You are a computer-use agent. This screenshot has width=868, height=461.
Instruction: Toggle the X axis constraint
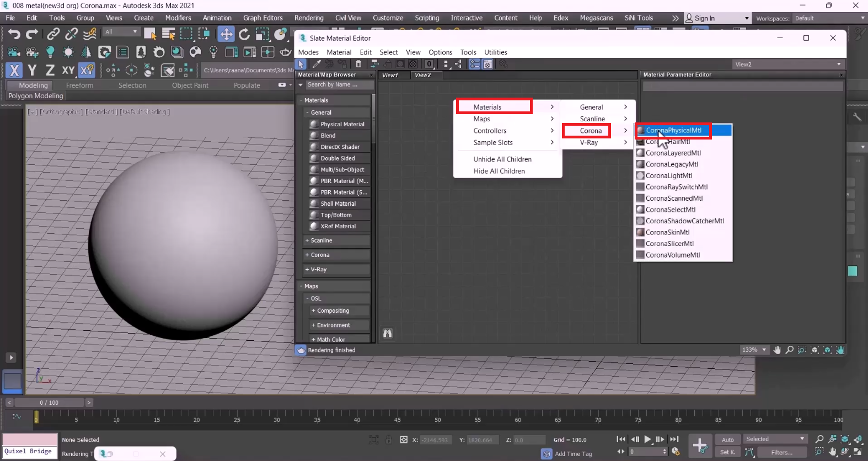(x=14, y=70)
